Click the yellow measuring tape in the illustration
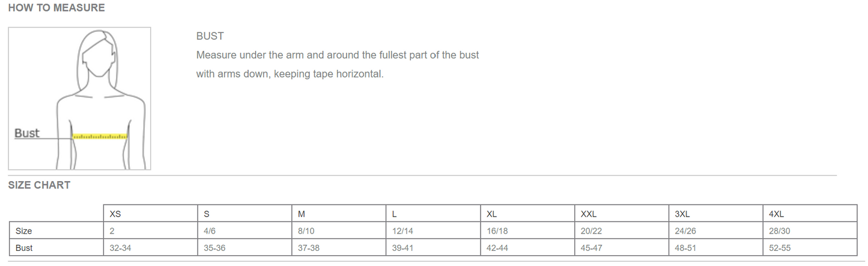This screenshot has width=868, height=266. [100, 137]
